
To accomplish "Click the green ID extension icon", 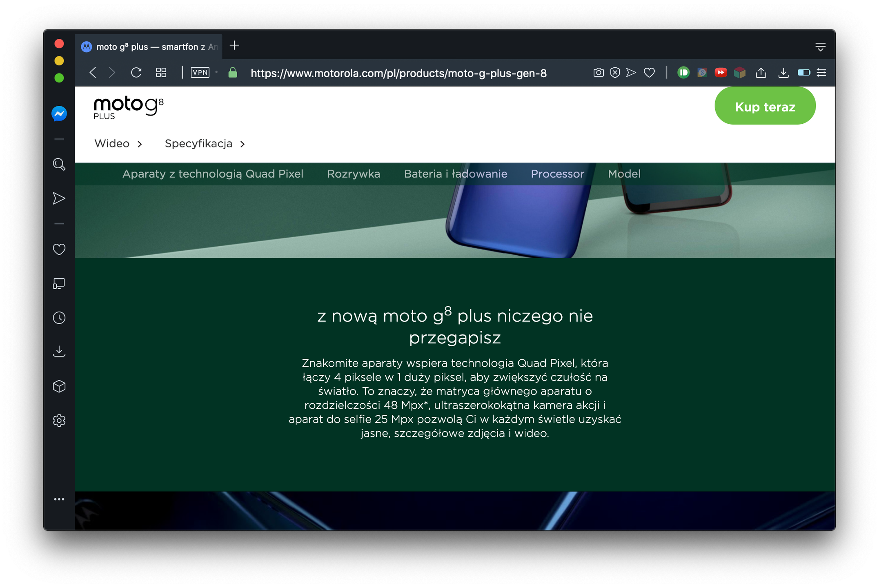I will 683,73.
